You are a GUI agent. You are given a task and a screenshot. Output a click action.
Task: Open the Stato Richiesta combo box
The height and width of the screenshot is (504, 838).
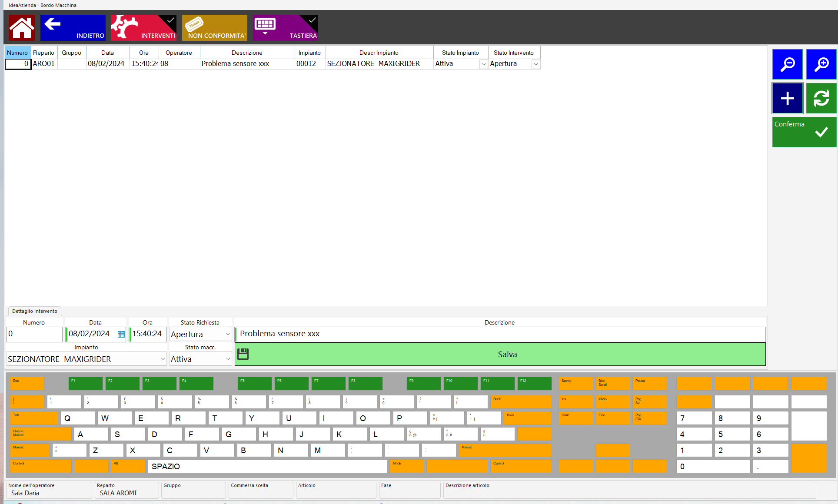click(200, 334)
